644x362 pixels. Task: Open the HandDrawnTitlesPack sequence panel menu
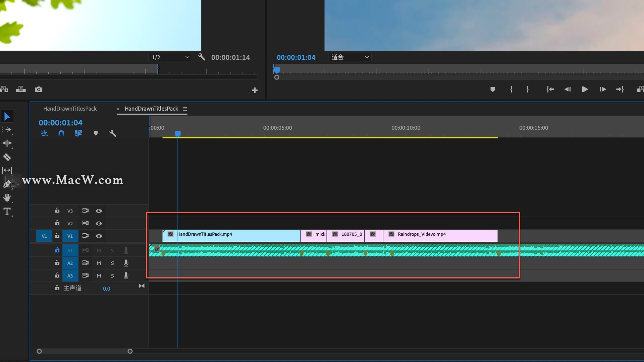click(x=185, y=109)
